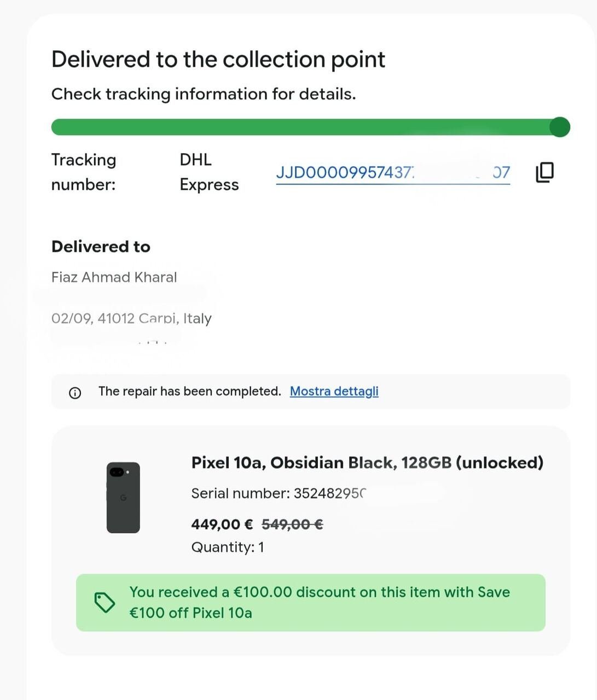The height and width of the screenshot is (700, 597).
Task: Click the info icon beside repair completed
Action: pyautogui.click(x=75, y=393)
